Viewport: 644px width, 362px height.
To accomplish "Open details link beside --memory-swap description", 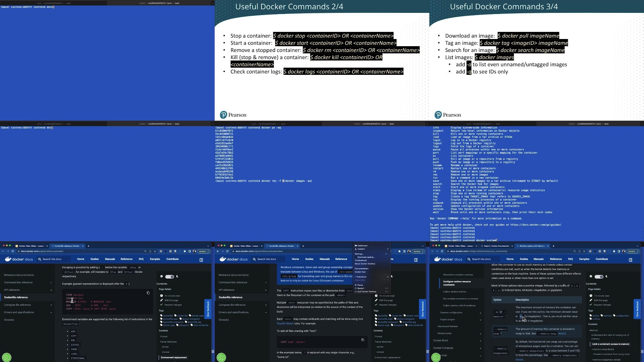I will coord(562,333).
